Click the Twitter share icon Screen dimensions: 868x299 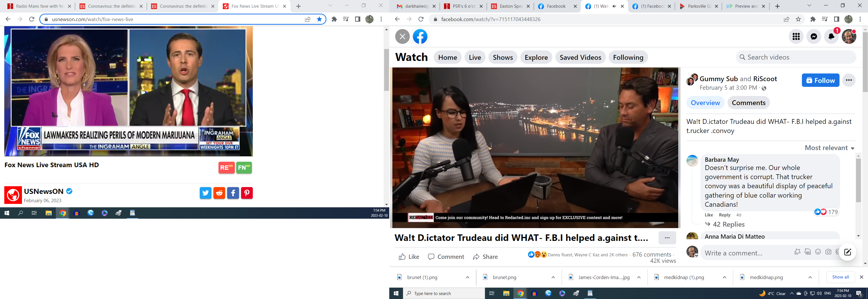pos(205,193)
